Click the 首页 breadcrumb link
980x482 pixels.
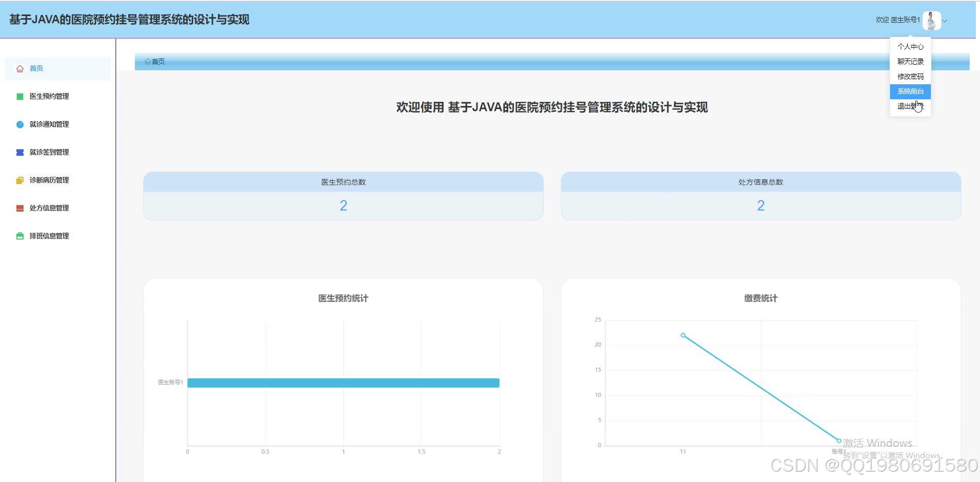click(158, 62)
